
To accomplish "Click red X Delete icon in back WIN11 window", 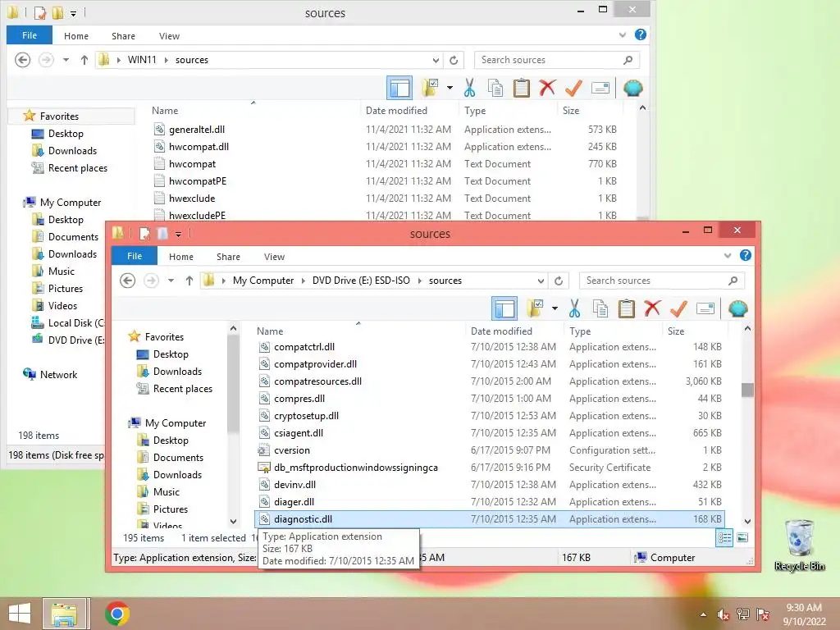I will [x=547, y=88].
